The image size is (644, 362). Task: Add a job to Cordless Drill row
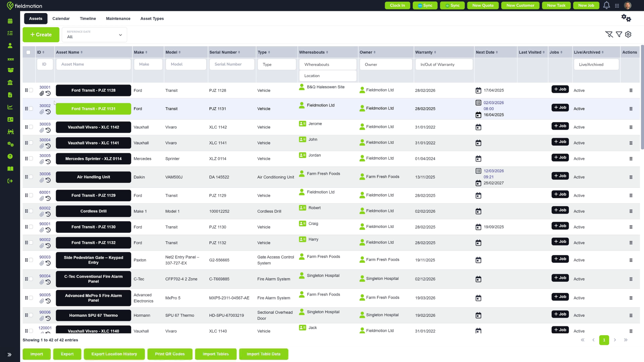pyautogui.click(x=560, y=210)
